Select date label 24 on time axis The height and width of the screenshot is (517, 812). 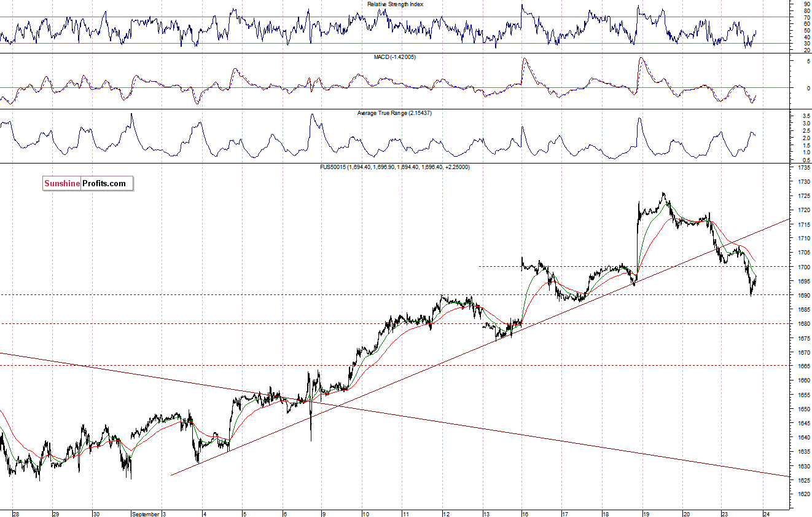766,513
